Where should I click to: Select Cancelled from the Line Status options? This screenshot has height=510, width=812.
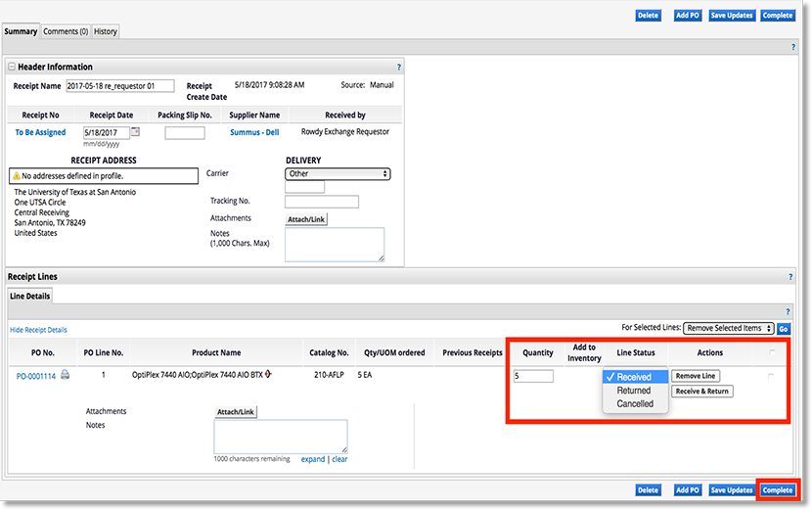click(635, 403)
